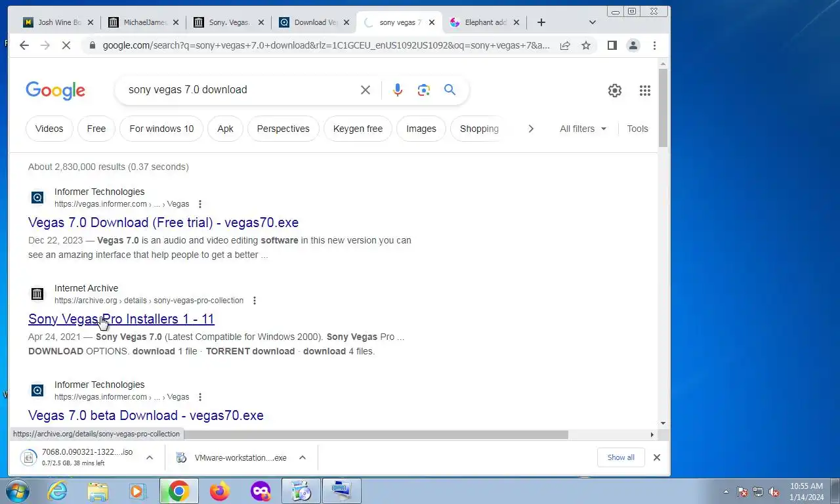Open Windows Explorer folder from taskbar
The width and height of the screenshot is (840, 504).
98,491
